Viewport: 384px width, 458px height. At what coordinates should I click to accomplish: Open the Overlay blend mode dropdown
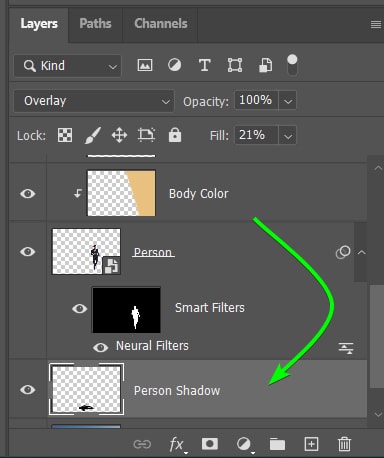[94, 101]
